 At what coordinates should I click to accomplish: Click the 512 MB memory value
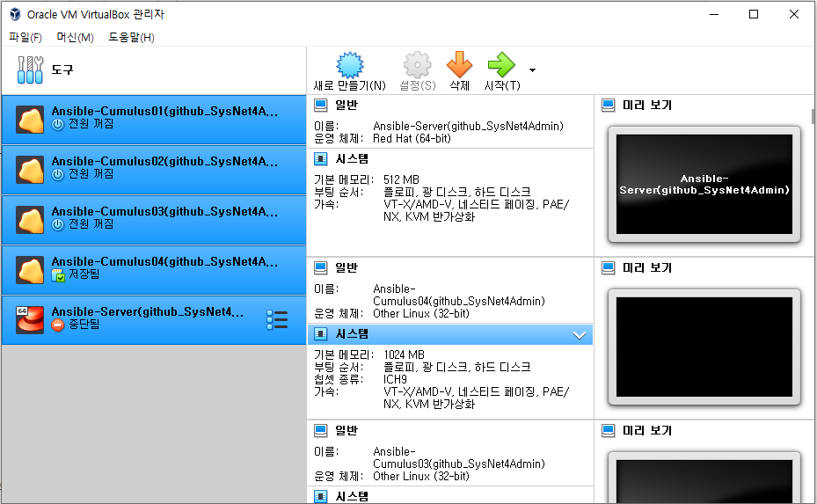click(x=401, y=179)
